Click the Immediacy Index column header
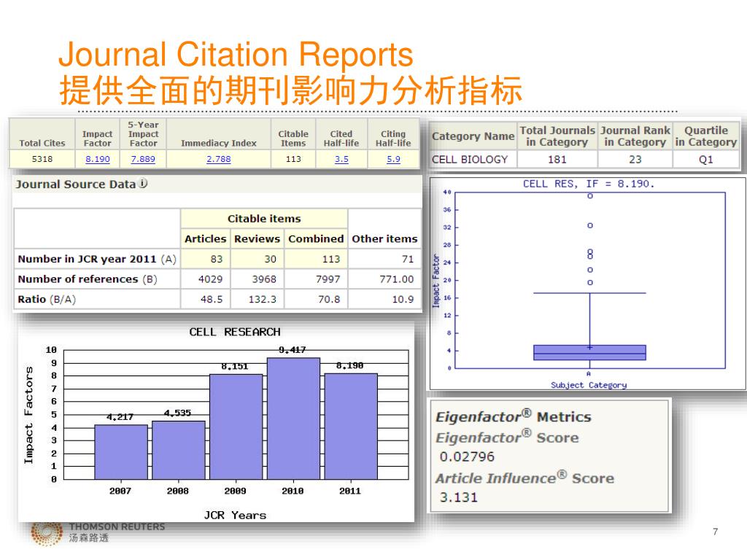This screenshot has width=747, height=560. coord(219,143)
